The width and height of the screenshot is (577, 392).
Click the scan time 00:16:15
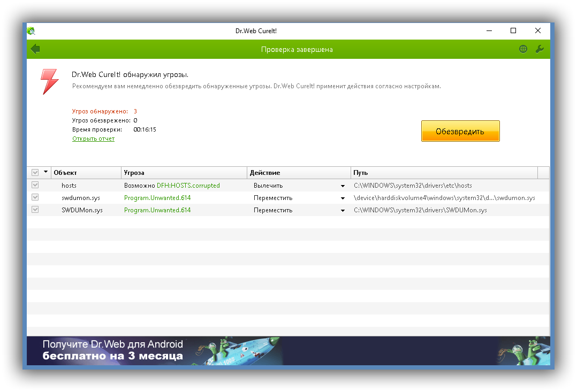click(x=145, y=129)
